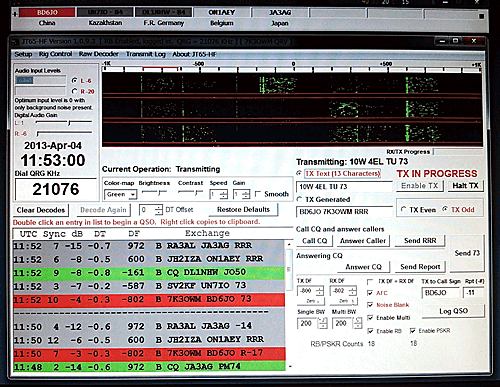Select decode row SV2KF UN7IO 73

149,286
